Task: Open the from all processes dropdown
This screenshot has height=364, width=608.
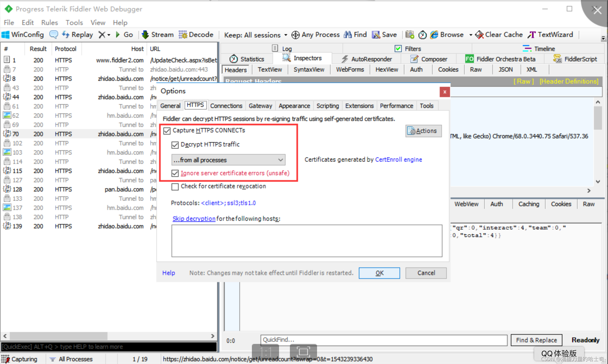Action: tap(228, 160)
